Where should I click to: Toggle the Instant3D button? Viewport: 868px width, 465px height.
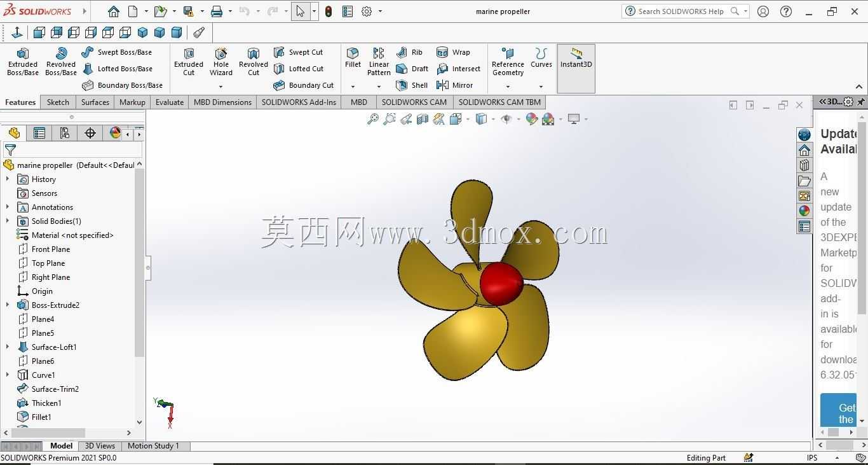[576, 68]
